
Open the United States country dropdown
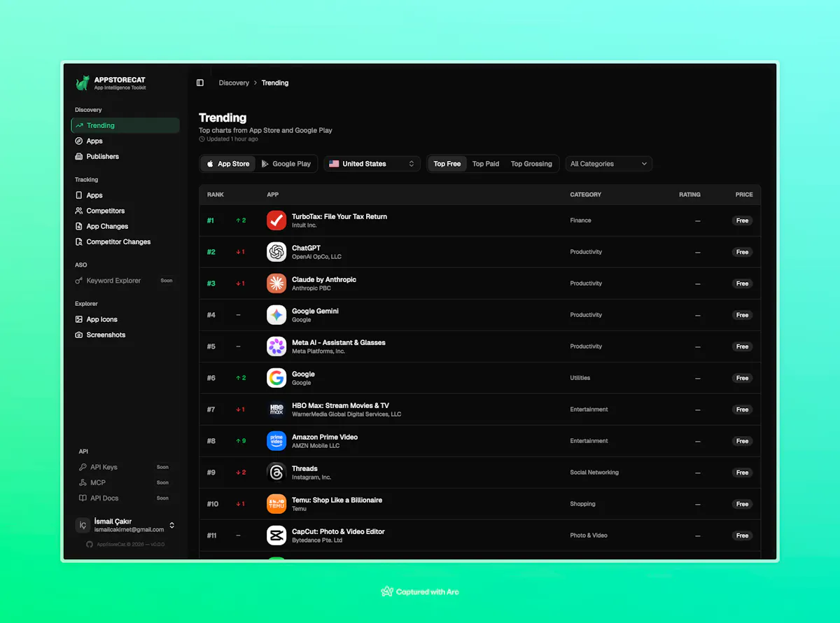coord(372,164)
